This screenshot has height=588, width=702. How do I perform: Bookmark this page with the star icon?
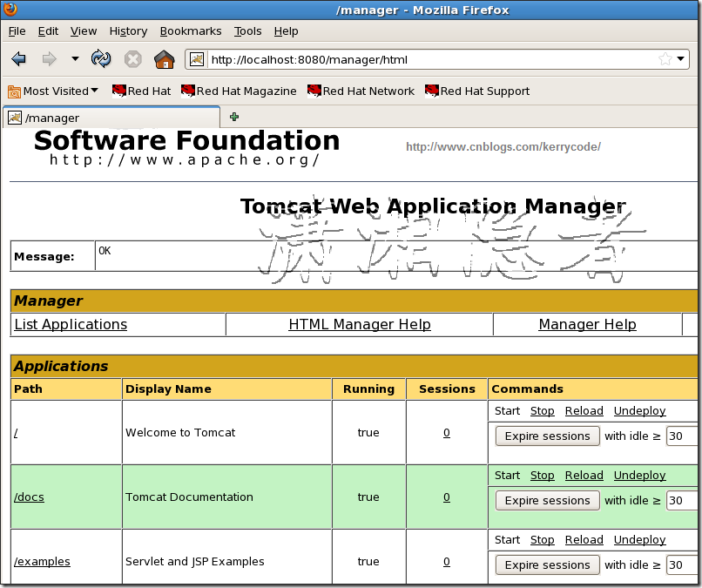(665, 59)
